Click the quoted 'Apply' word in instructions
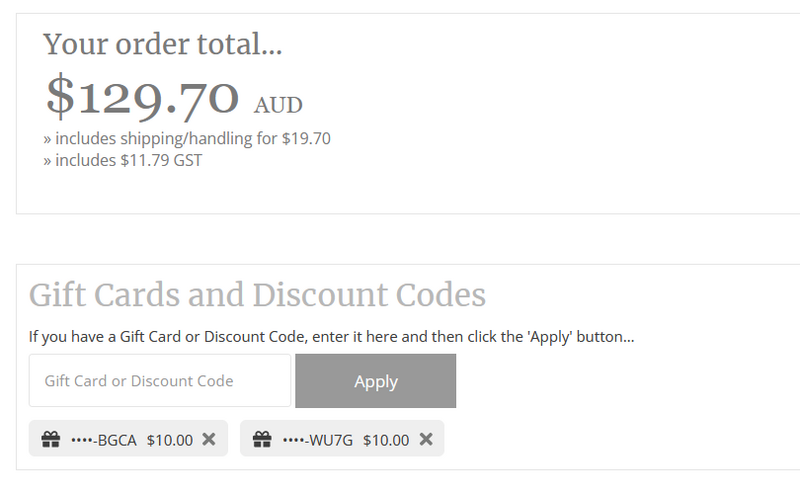 coord(546,337)
